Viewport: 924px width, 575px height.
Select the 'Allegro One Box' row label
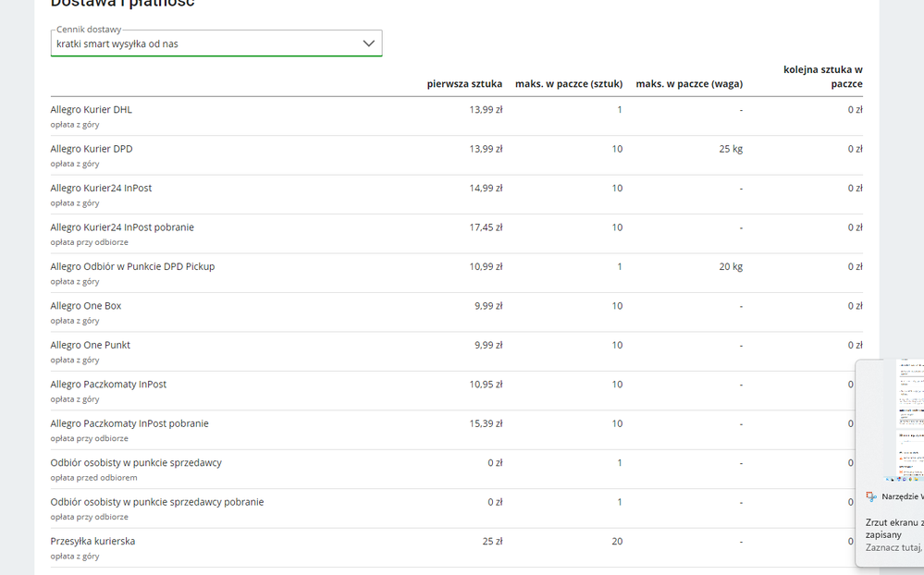pyautogui.click(x=86, y=306)
